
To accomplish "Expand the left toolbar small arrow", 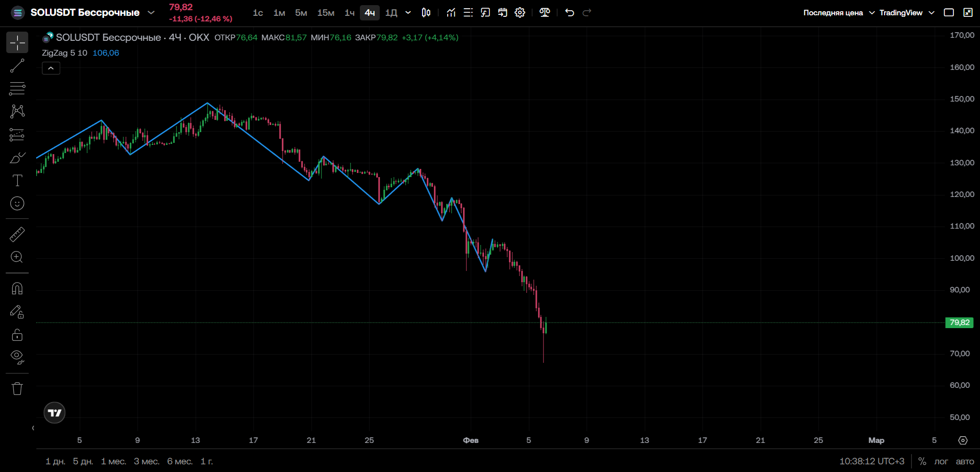I will coord(33,428).
